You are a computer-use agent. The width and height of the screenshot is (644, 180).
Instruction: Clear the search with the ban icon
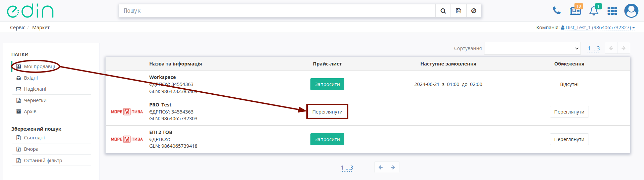(x=474, y=11)
